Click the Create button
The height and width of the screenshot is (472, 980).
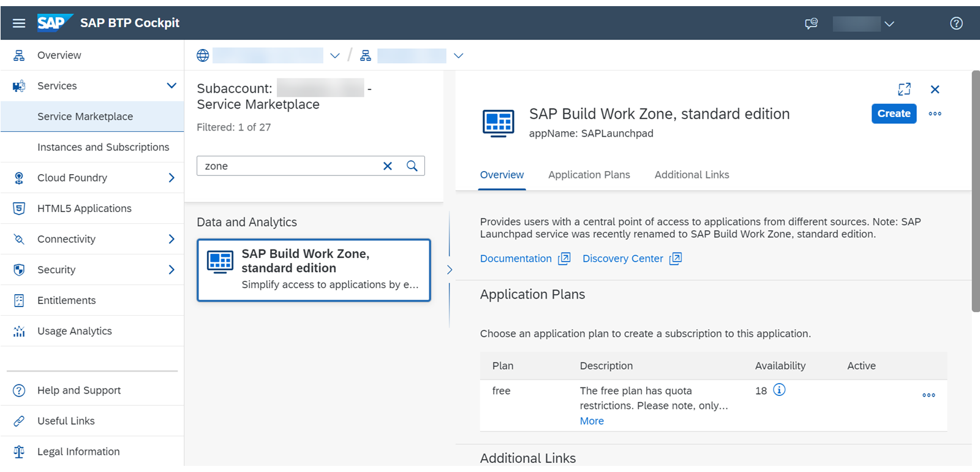(894, 113)
